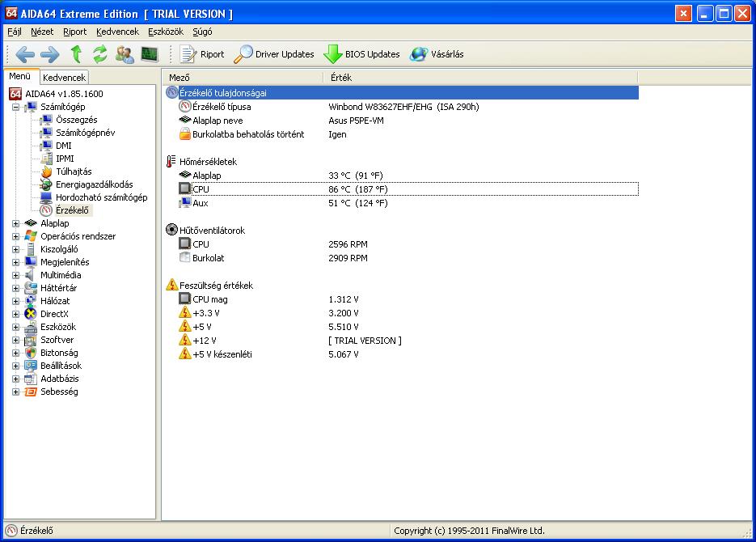This screenshot has width=756, height=542.
Task: Click the Biztonság shield icon
Action: 31,353
